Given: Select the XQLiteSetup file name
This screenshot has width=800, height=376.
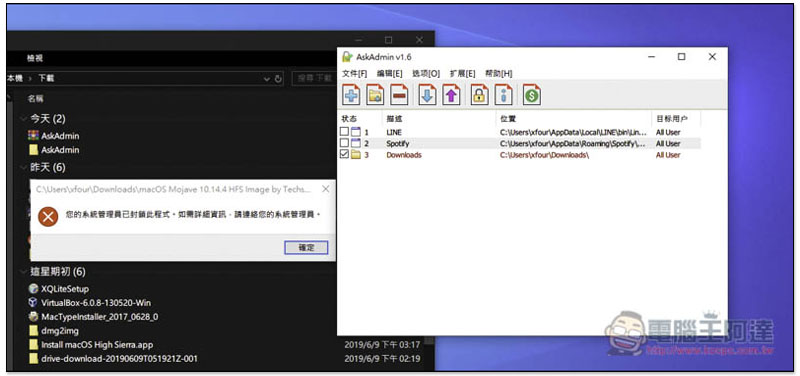Looking at the screenshot, I should coord(65,289).
